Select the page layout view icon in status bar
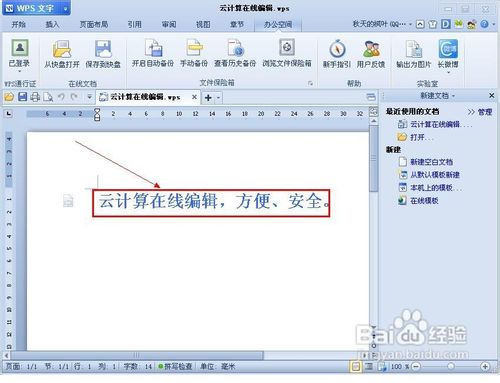Viewport: 500px width, 383px height. click(356, 367)
